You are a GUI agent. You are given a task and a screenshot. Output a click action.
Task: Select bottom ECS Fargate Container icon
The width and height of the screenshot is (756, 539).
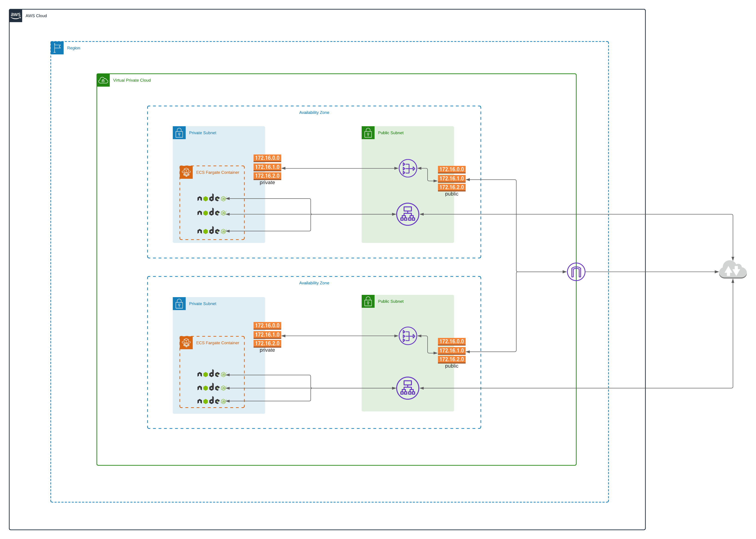(186, 343)
